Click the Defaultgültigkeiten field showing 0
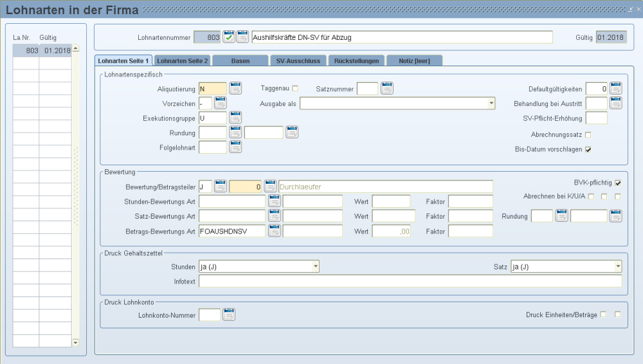The image size is (643, 364). pos(596,89)
